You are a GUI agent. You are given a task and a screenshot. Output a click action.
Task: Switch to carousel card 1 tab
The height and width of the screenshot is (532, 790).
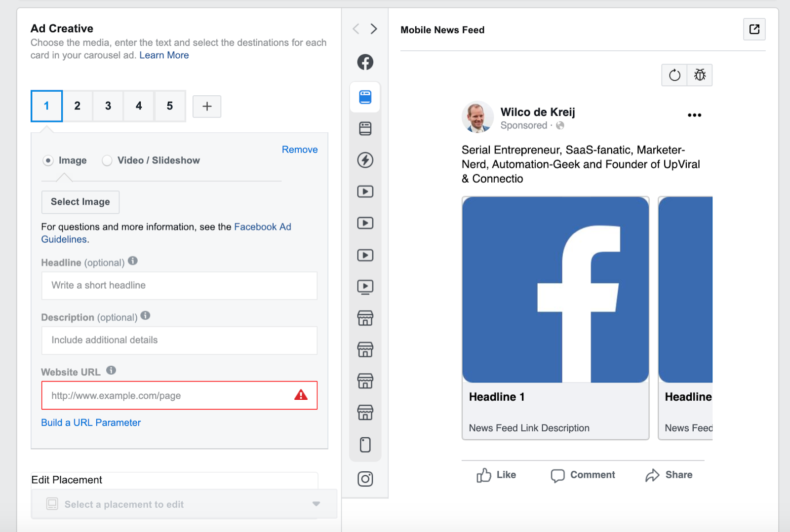[46, 106]
